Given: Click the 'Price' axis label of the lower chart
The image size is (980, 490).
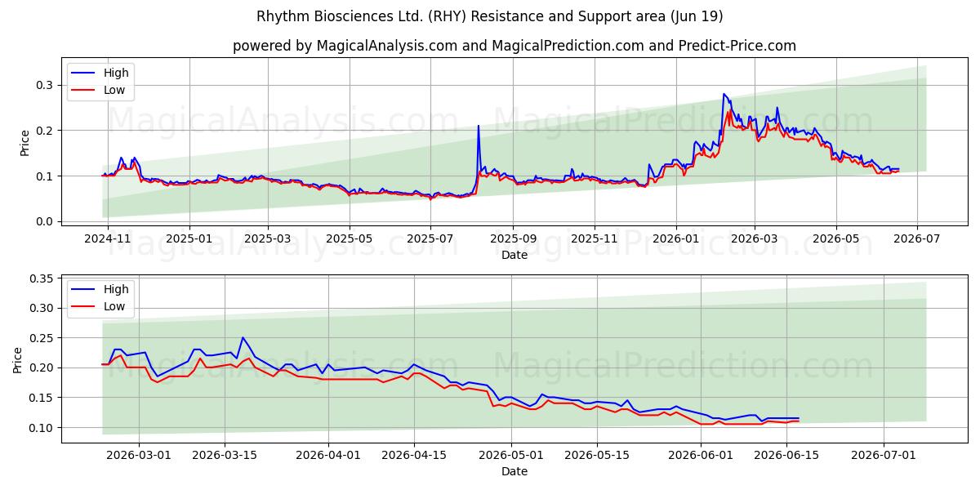Looking at the screenshot, I should [x=18, y=359].
